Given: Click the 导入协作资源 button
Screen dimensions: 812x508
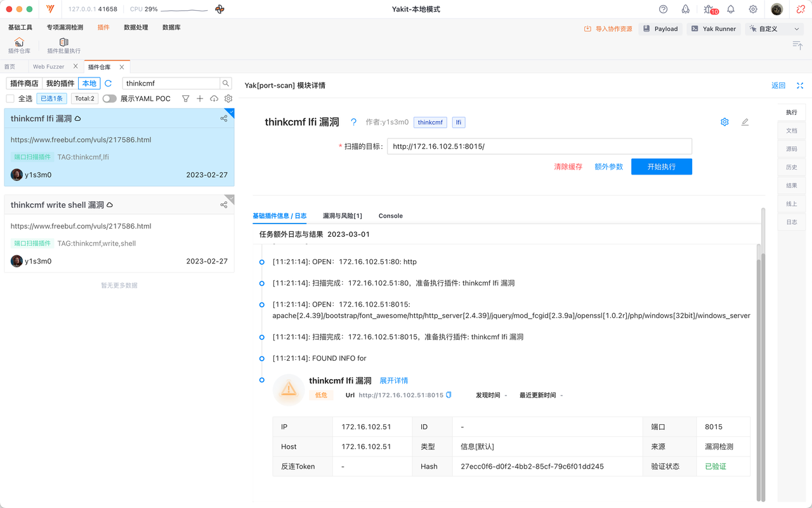Looking at the screenshot, I should click(x=608, y=29).
